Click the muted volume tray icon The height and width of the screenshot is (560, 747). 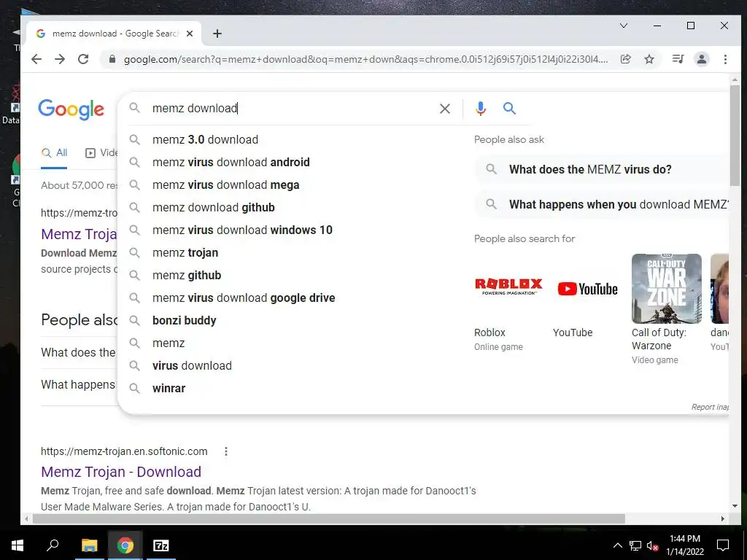[x=652, y=545]
